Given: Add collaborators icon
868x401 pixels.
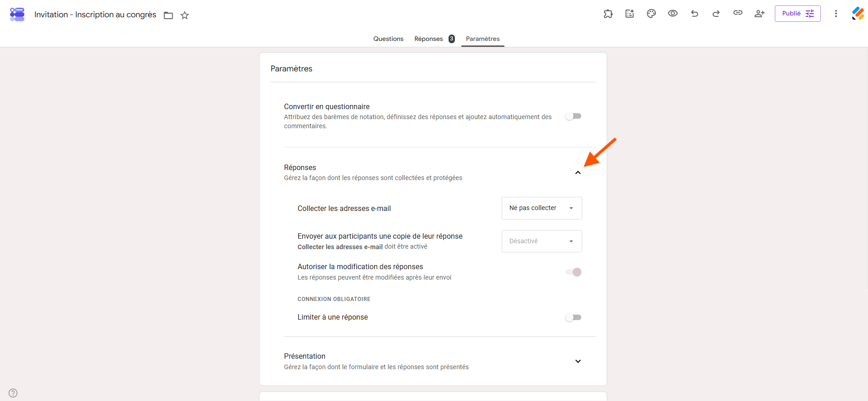Looking at the screenshot, I should click(x=759, y=14).
